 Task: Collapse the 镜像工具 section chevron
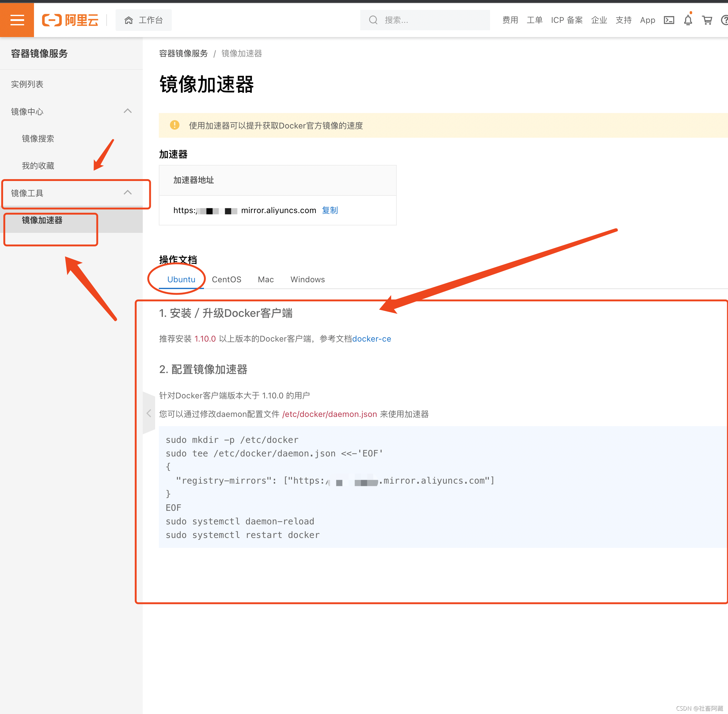[x=128, y=192]
